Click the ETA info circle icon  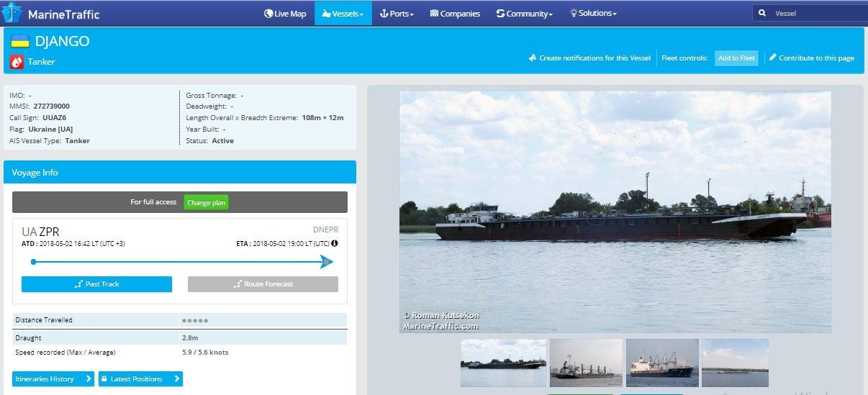pyautogui.click(x=334, y=244)
